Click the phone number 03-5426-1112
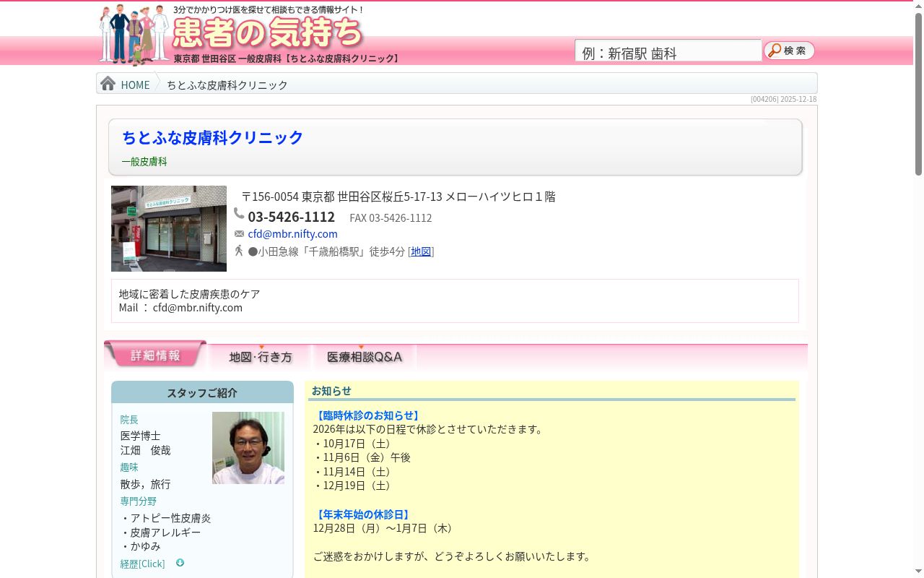Viewport: 924px width, 578px height. [291, 217]
